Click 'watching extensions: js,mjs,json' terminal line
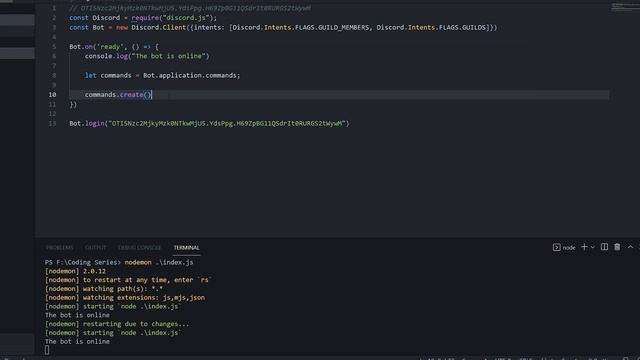 [x=125, y=298]
